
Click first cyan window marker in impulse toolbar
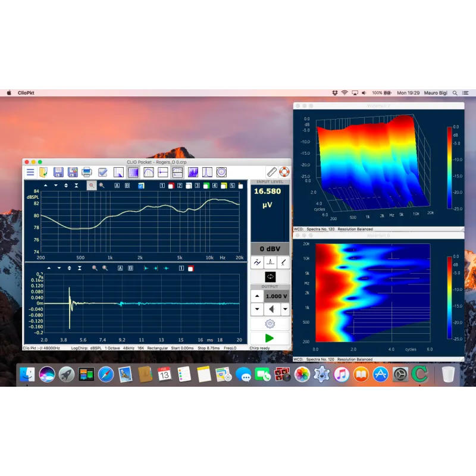pos(146,268)
